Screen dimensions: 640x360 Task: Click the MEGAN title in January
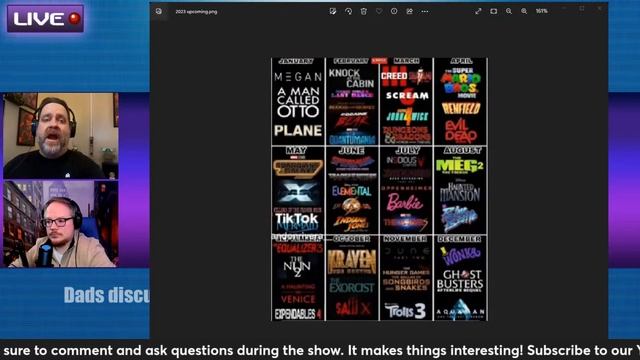[298, 77]
